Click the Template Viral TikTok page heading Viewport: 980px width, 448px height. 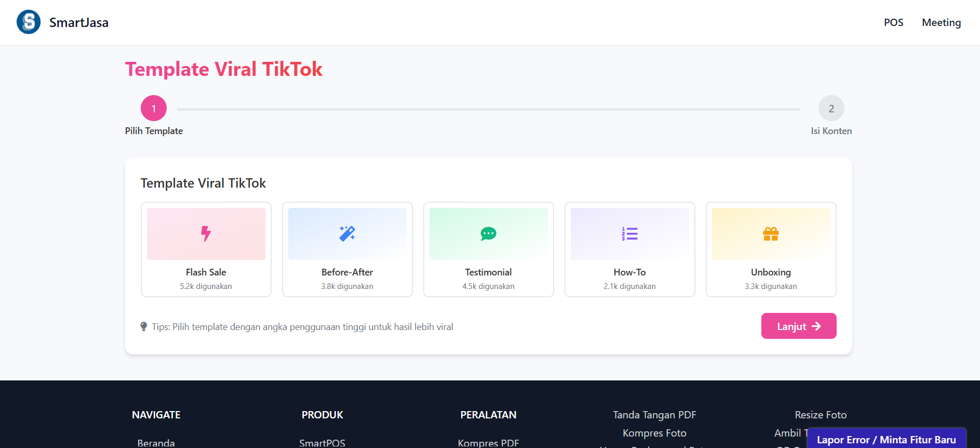pyautogui.click(x=224, y=69)
